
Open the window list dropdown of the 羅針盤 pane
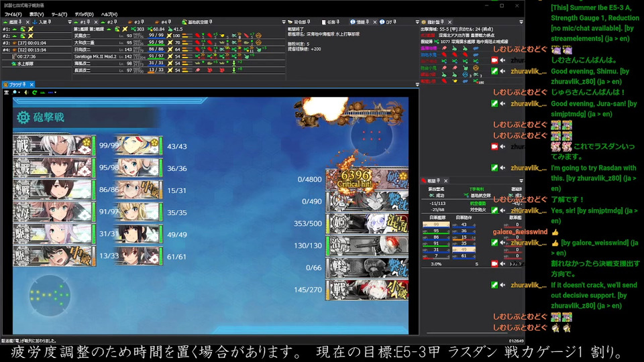(521, 22)
